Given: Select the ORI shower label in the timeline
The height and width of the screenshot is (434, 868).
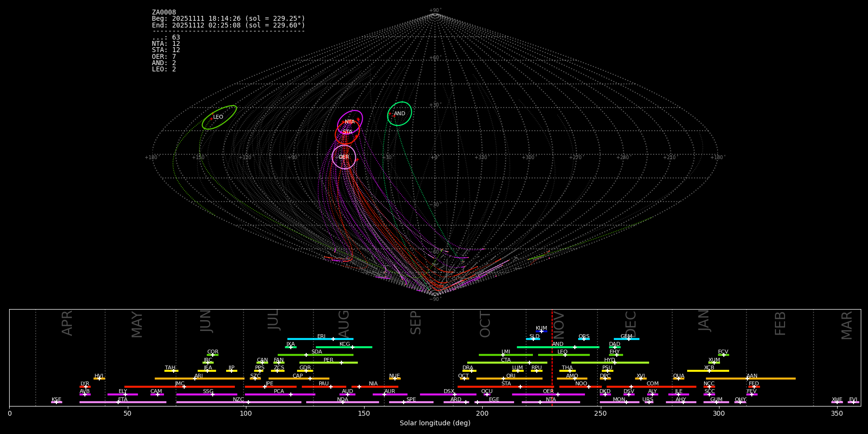Looking at the screenshot, I should (x=511, y=376).
